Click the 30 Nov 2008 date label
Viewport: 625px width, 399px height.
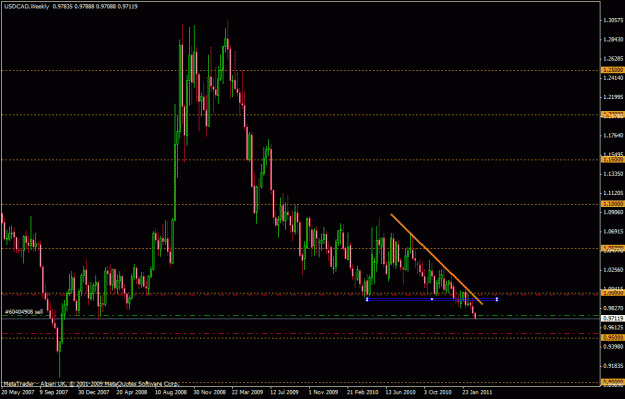pyautogui.click(x=209, y=392)
